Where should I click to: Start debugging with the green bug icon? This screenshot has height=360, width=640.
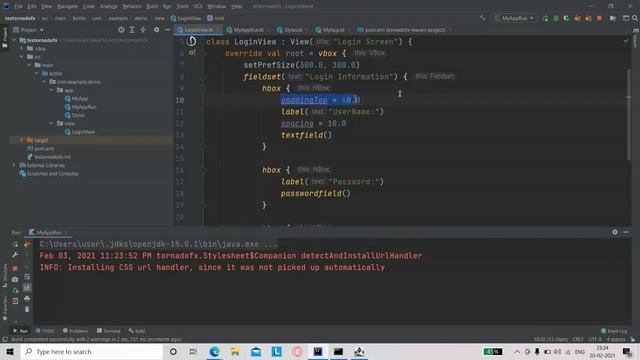(x=556, y=18)
